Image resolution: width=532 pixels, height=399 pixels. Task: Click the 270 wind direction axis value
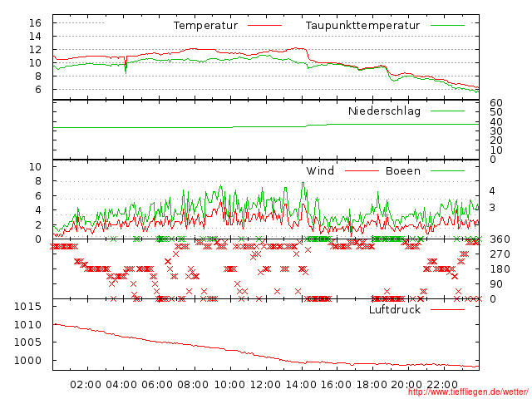coord(500,254)
